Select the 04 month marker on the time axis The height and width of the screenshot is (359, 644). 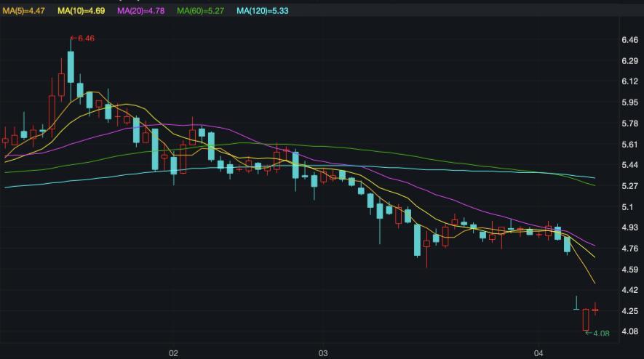(537, 353)
